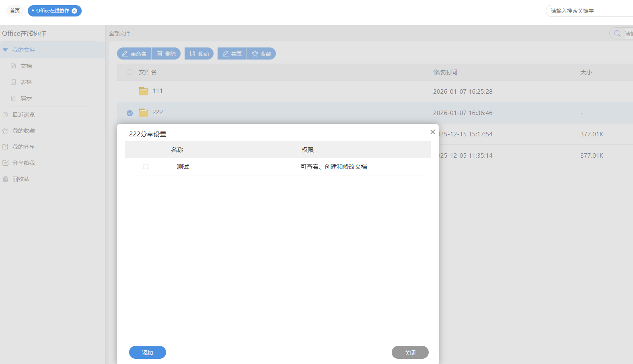Open 回收站 in the sidebar

pyautogui.click(x=21, y=179)
